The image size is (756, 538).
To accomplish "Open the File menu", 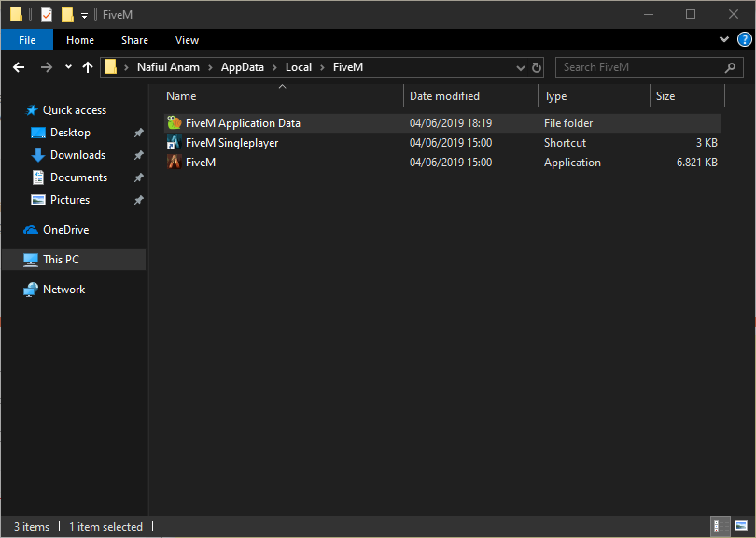I will (x=27, y=40).
